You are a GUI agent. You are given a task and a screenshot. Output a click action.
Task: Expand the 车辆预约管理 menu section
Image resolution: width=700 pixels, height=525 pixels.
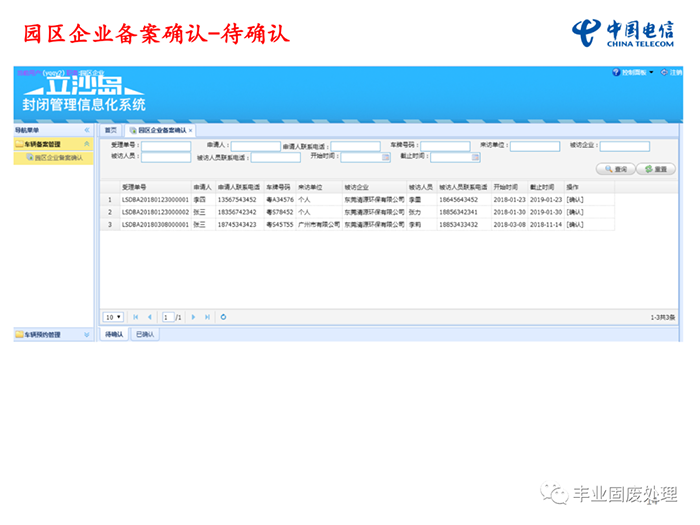86,334
